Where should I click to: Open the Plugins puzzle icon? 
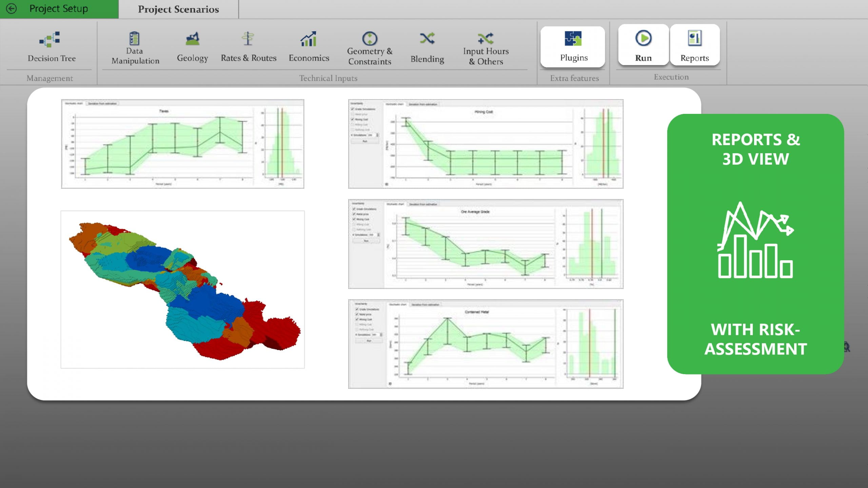(x=573, y=39)
